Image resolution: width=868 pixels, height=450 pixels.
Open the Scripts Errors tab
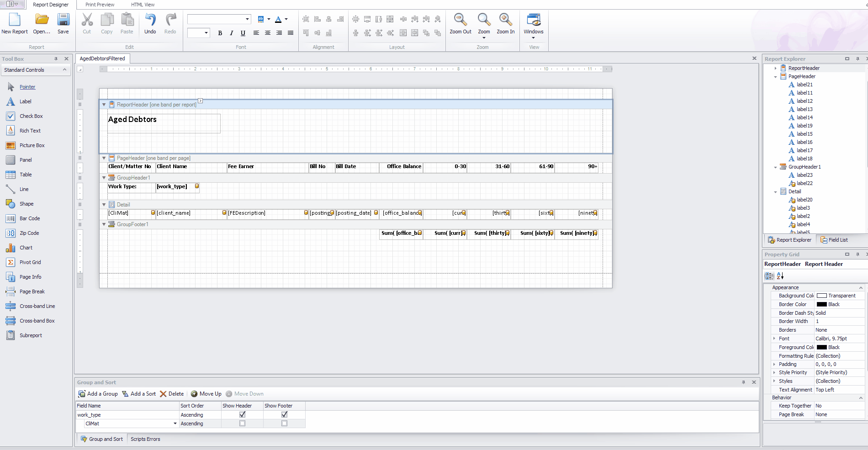pyautogui.click(x=145, y=439)
